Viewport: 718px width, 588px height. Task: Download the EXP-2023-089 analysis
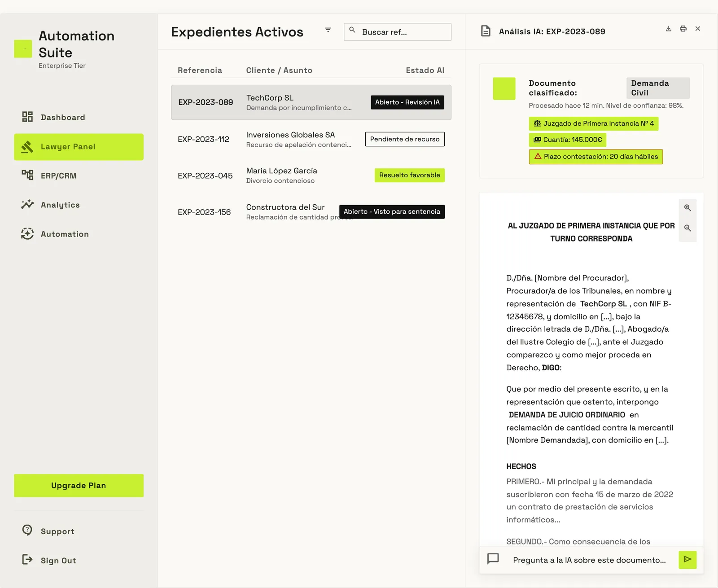(x=669, y=29)
